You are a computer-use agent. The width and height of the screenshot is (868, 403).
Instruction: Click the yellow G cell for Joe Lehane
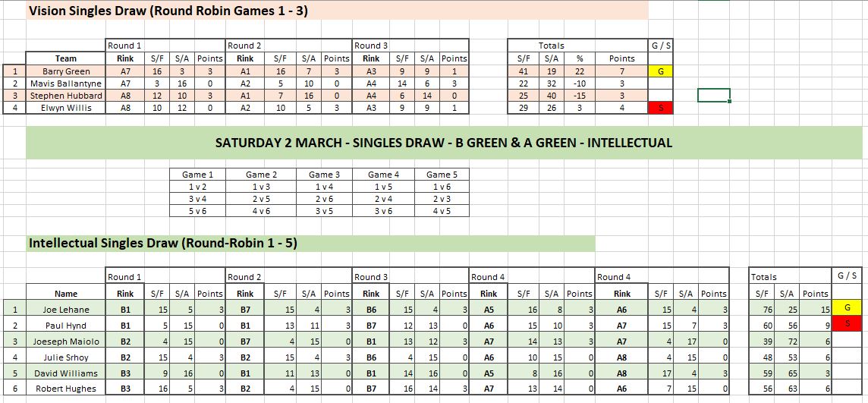pos(847,308)
